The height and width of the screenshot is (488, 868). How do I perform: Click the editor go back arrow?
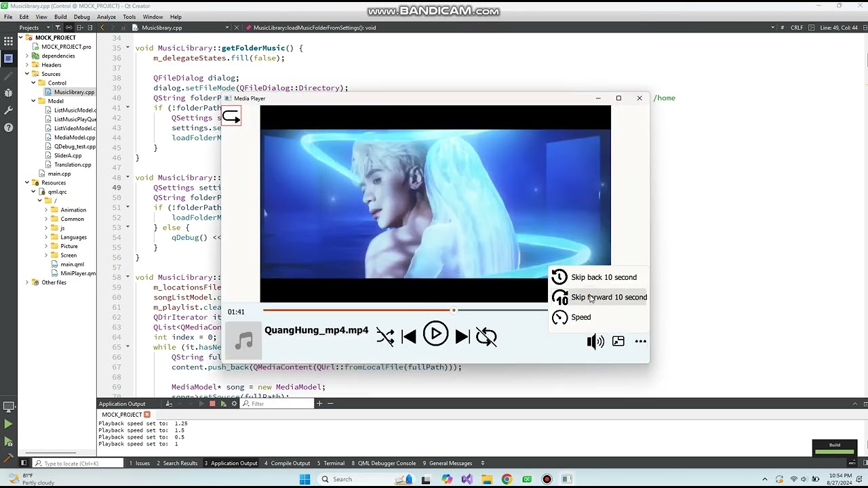pyautogui.click(x=102, y=28)
